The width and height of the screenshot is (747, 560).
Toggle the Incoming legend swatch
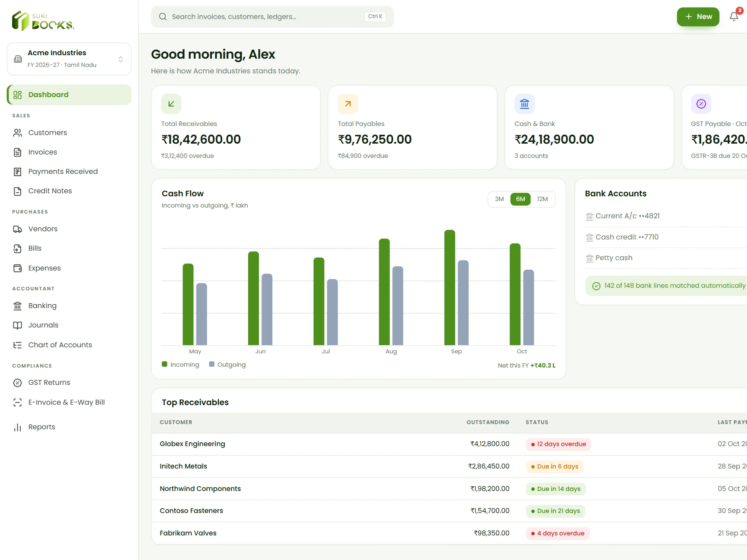(164, 364)
